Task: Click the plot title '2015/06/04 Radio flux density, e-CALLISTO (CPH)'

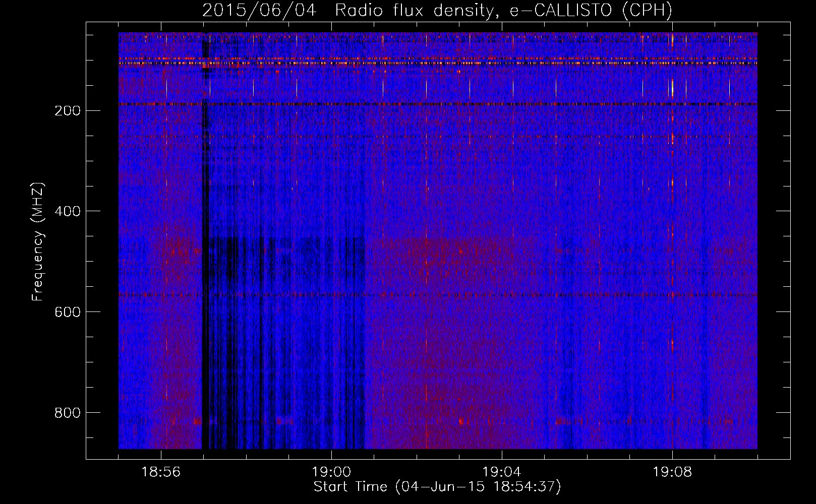Action: (437, 10)
